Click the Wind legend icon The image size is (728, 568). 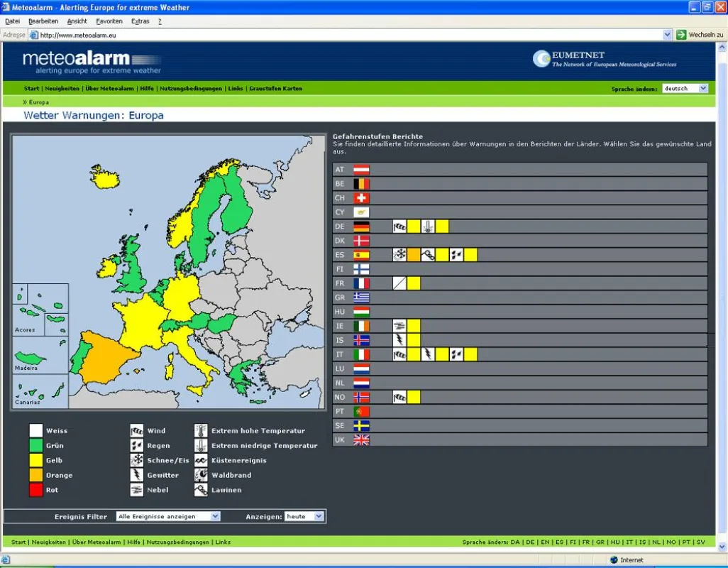click(x=136, y=430)
